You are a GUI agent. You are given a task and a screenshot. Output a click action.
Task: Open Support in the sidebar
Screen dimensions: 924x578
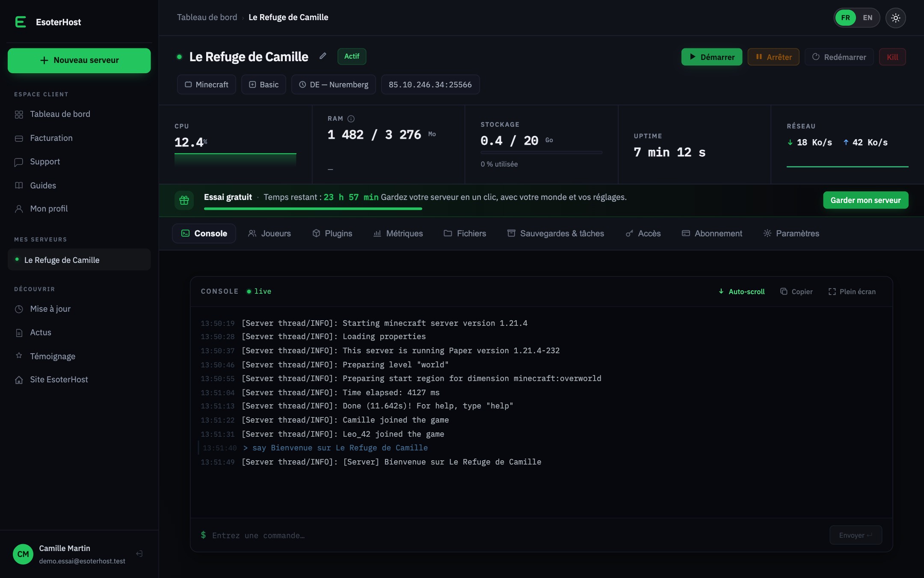(79, 162)
